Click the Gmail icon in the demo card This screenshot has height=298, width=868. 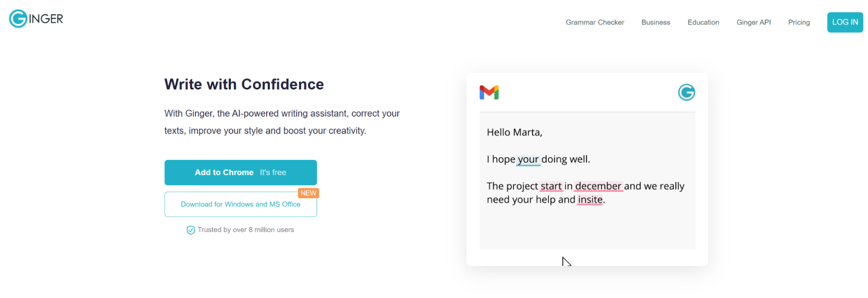click(489, 93)
